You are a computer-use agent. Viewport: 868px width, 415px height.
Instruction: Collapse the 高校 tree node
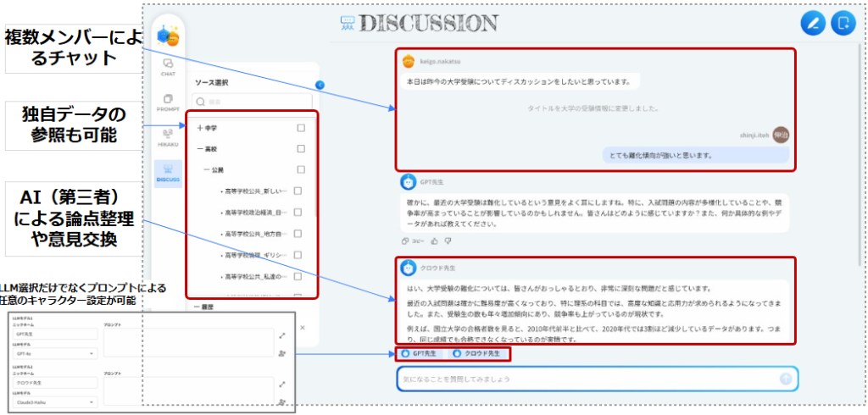pyautogui.click(x=199, y=149)
